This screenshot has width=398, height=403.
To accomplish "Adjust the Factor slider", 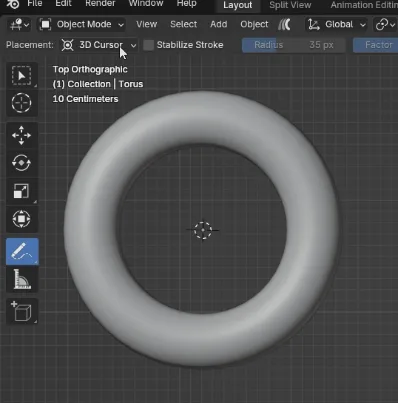I will [375, 45].
